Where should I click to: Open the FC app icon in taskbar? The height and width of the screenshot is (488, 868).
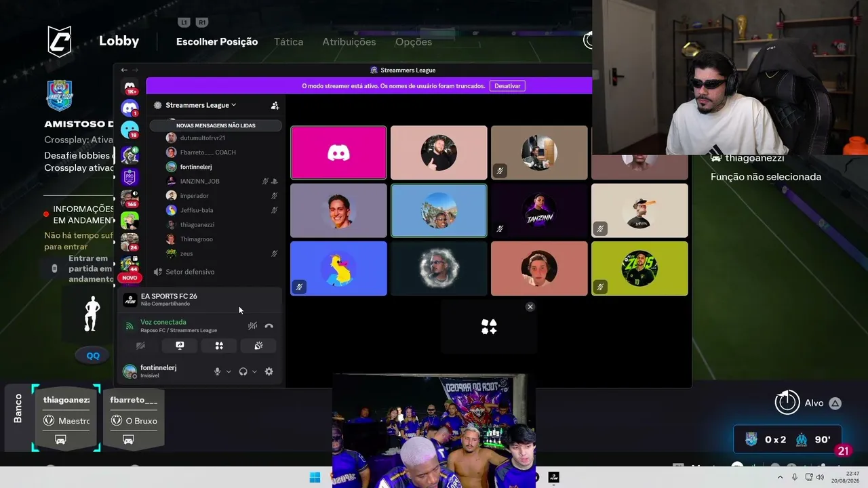point(553,477)
